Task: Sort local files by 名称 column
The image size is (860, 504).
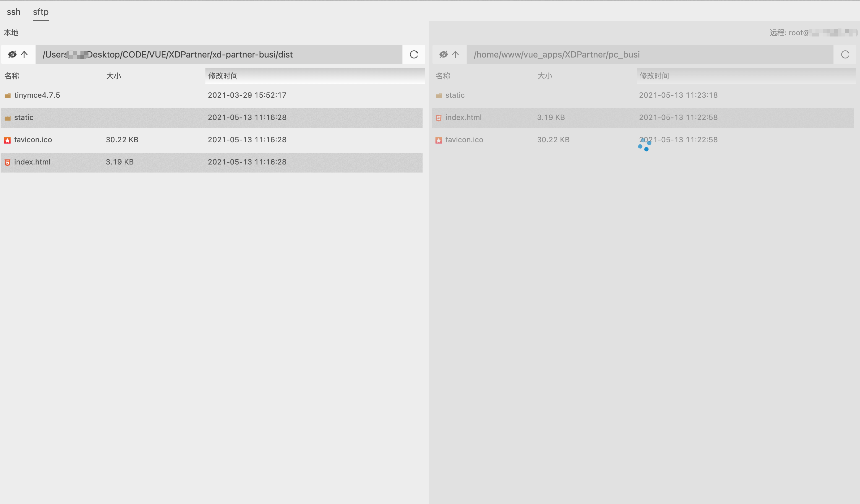Action: pos(12,76)
